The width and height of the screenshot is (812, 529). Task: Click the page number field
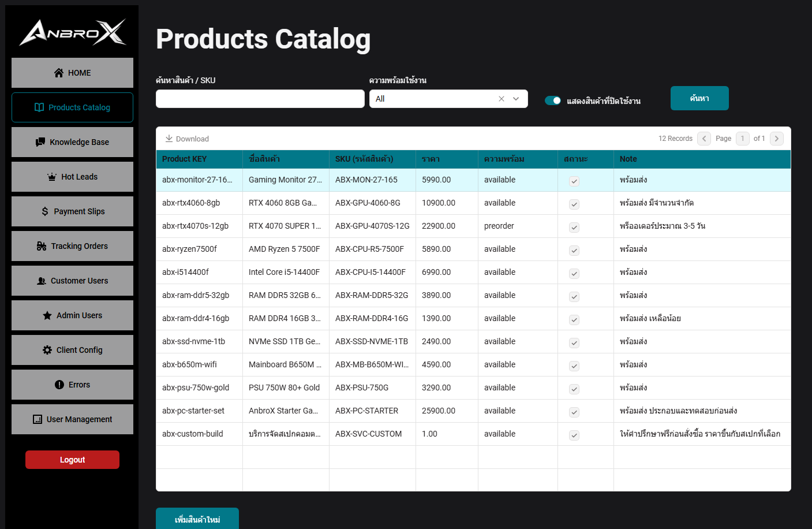[x=743, y=139]
